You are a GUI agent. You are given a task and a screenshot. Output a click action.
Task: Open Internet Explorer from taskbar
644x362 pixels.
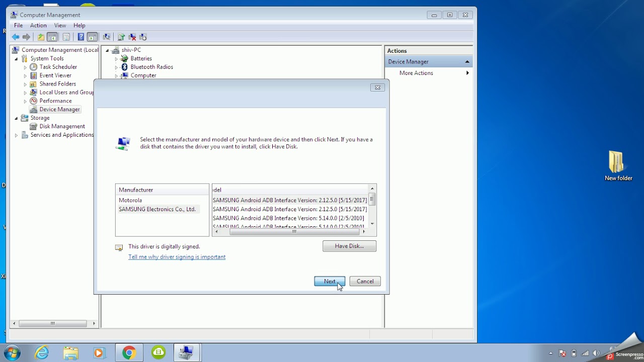pos(42,353)
